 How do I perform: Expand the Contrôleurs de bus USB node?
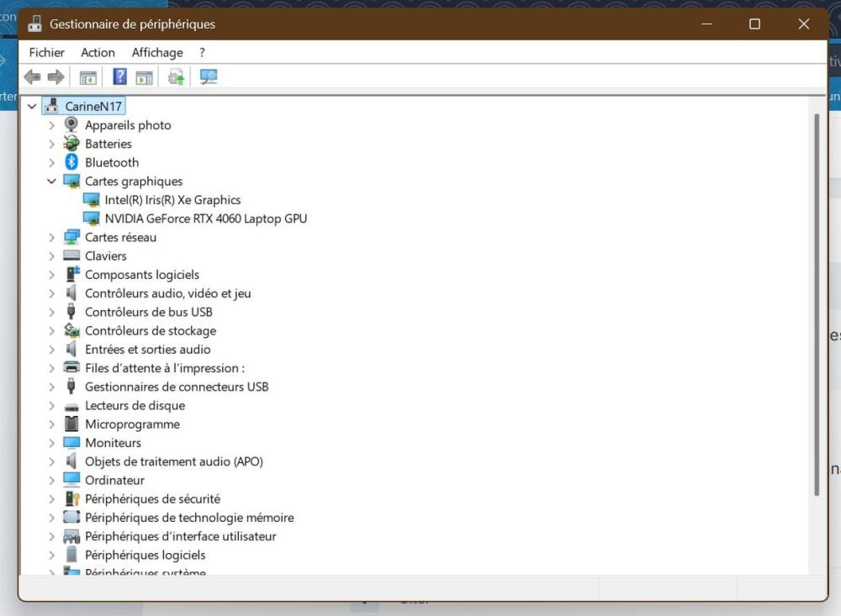[x=51, y=313]
